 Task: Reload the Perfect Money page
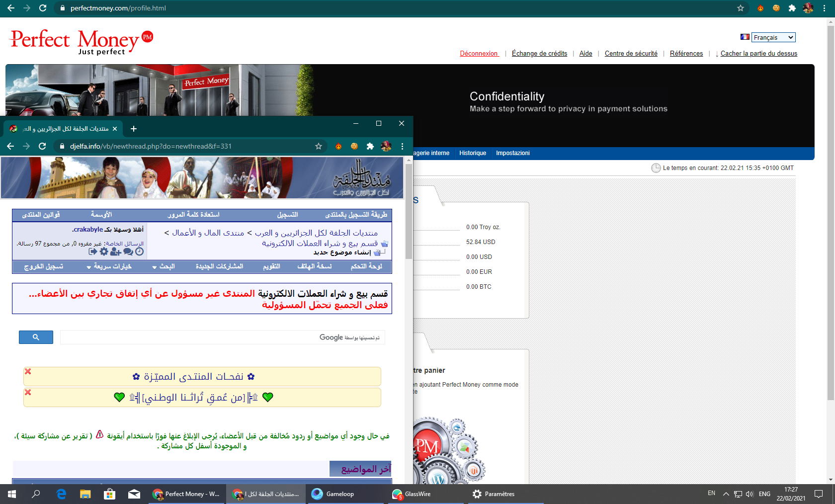[x=43, y=8]
